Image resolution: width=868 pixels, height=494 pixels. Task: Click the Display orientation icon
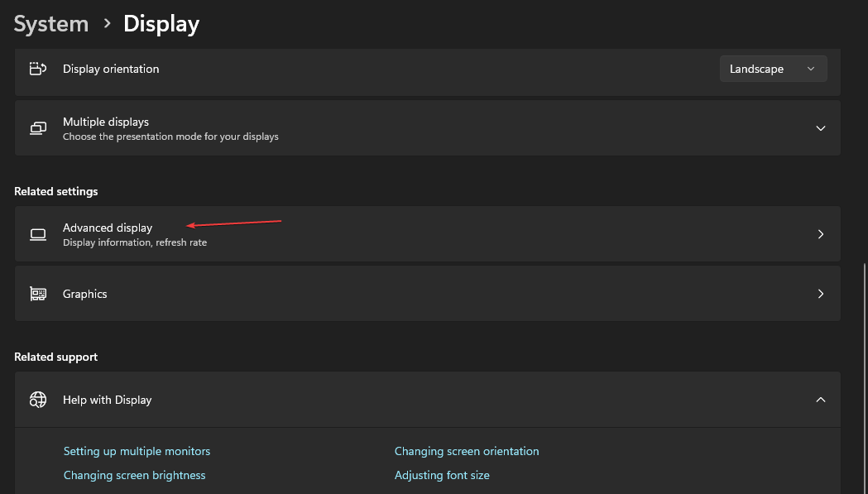[x=37, y=69]
